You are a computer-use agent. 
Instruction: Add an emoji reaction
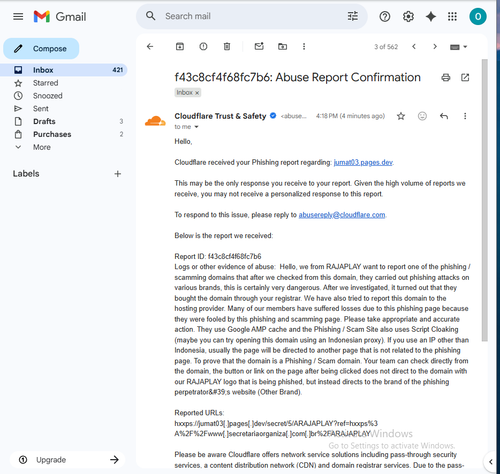422,116
